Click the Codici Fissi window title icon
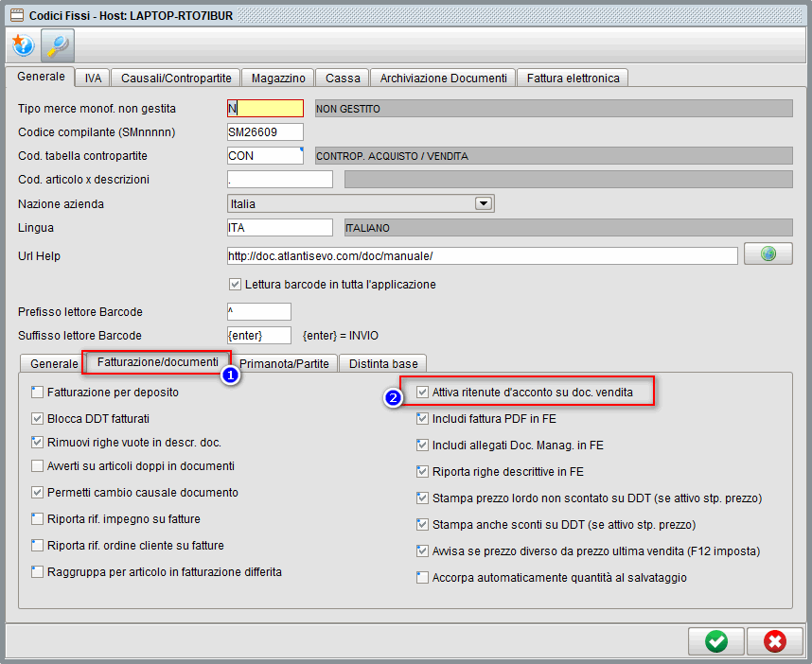Screen dimensions: 812x664 pos(15,15)
